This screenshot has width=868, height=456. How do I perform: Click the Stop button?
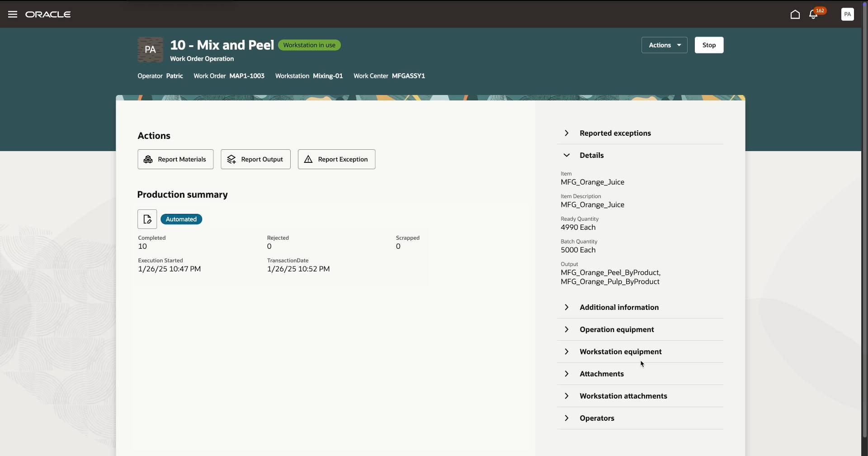[708, 45]
